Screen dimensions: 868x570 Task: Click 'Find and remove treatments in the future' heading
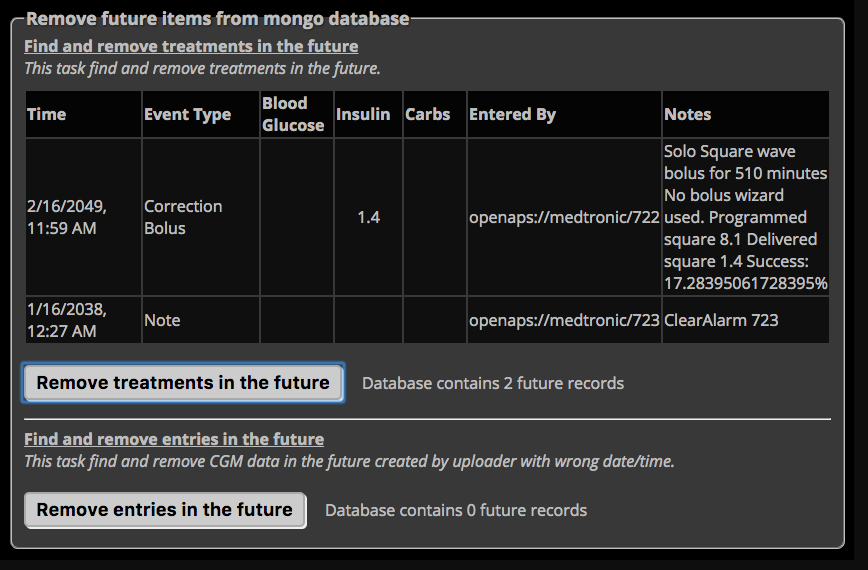[x=191, y=46]
